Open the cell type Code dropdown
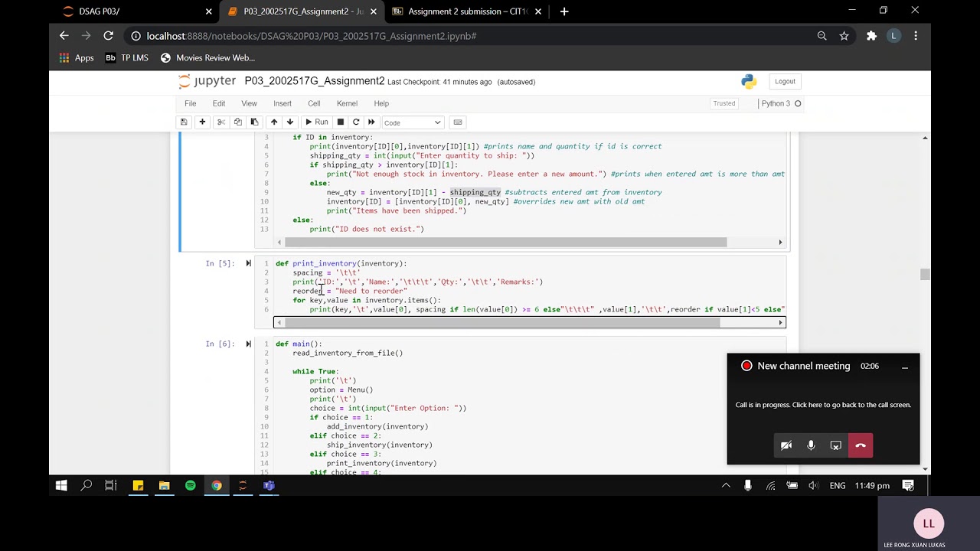This screenshot has width=980, height=551. pyautogui.click(x=412, y=122)
